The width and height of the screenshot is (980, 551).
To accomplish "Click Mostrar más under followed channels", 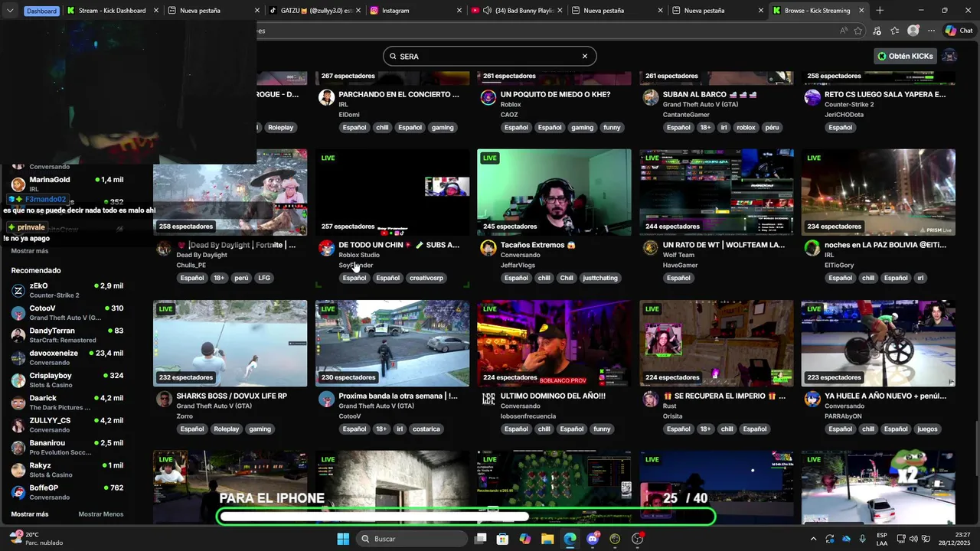I will click(30, 251).
